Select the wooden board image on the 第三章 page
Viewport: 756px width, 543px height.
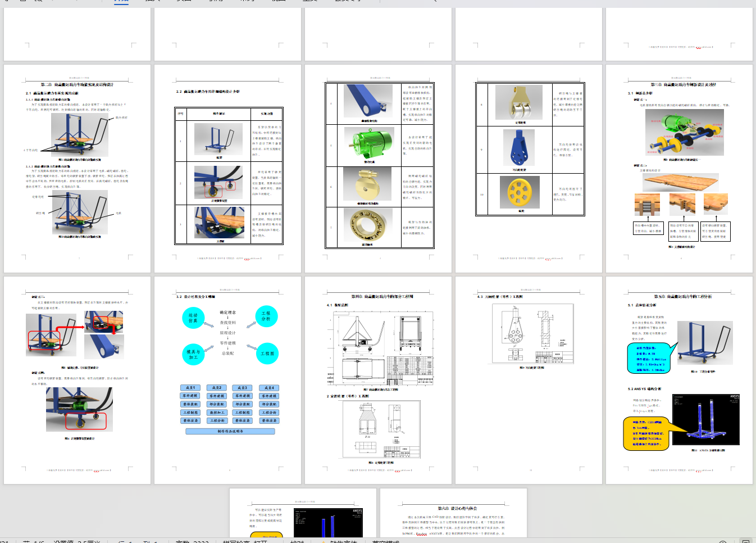(681, 182)
